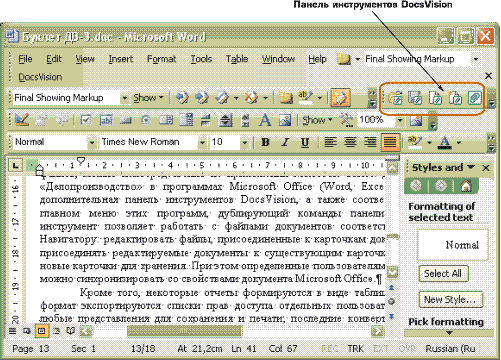
Task: Switch to Print Layout view button
Action: 41,331
